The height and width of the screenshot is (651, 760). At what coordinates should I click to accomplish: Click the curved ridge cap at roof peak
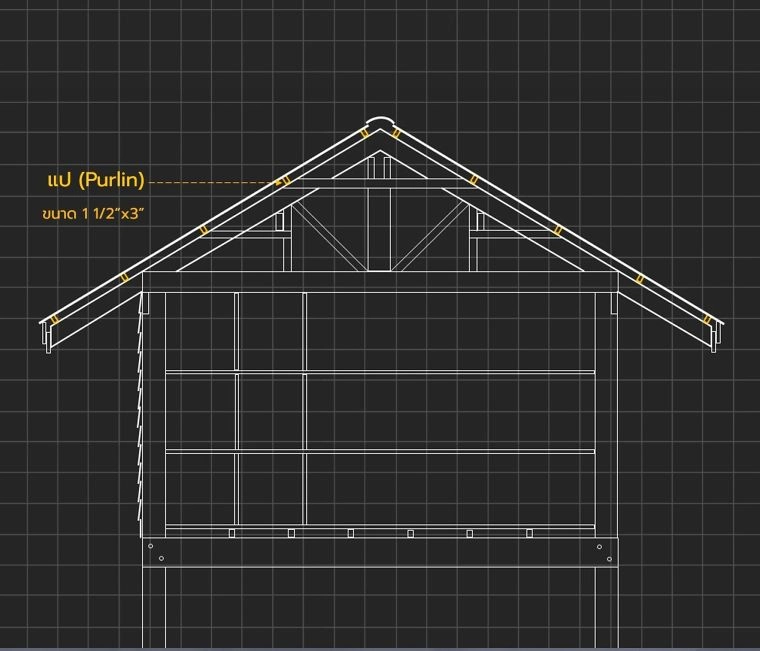point(380,123)
